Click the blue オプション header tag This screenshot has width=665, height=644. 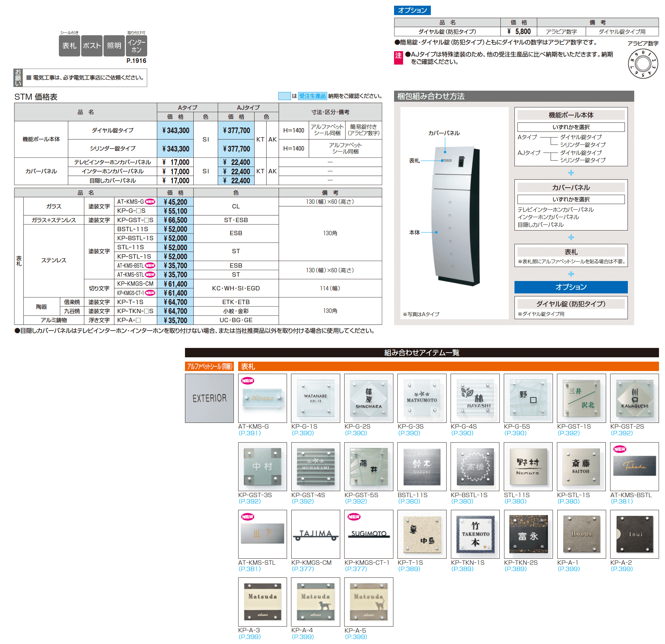coord(412,10)
